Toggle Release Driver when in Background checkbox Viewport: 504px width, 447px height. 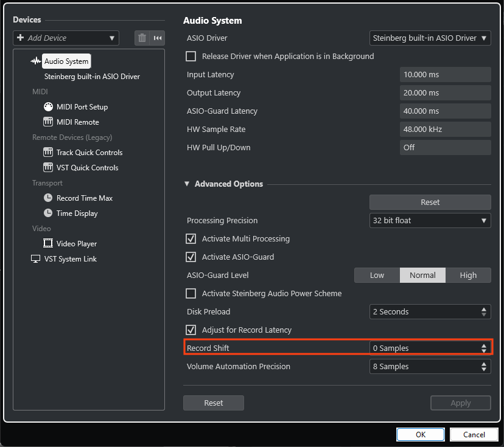[x=191, y=56]
